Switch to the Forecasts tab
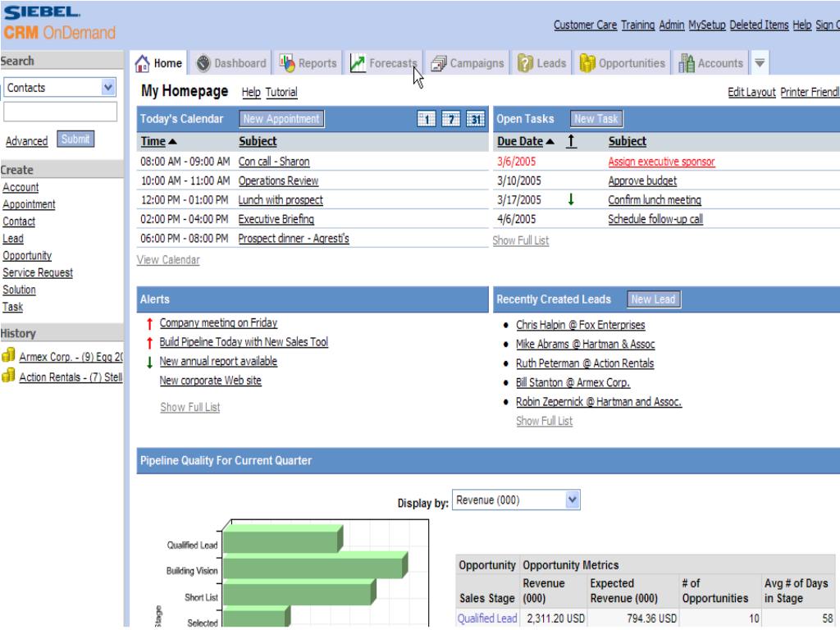Screen dimensions: 840x630 pos(384,63)
